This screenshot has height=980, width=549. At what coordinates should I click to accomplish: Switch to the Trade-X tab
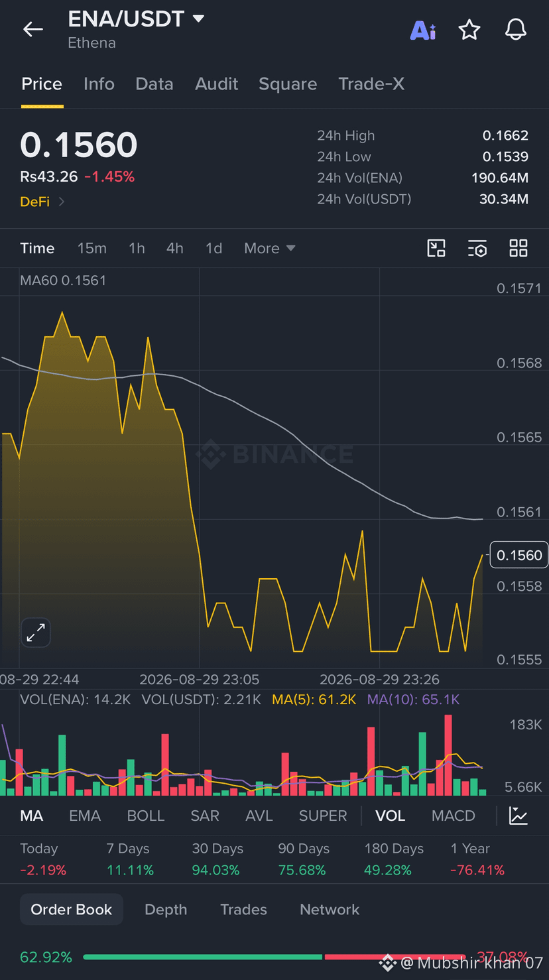(x=371, y=84)
